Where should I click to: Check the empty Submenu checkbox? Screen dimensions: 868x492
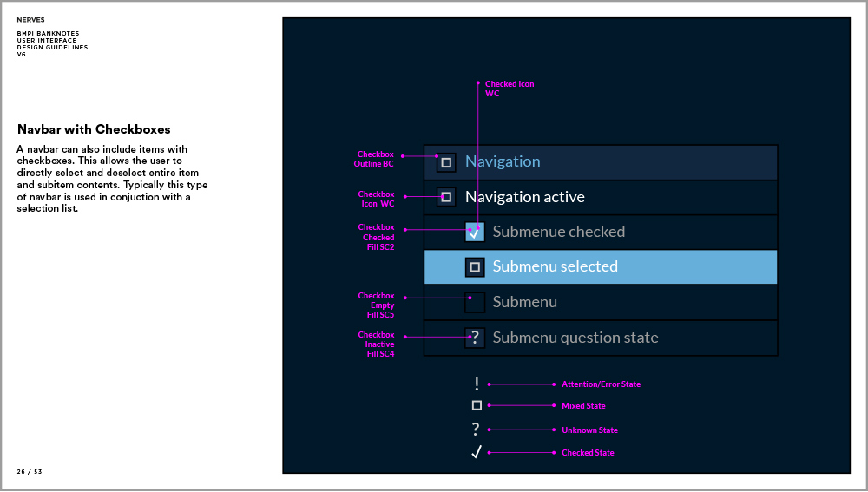click(x=475, y=302)
